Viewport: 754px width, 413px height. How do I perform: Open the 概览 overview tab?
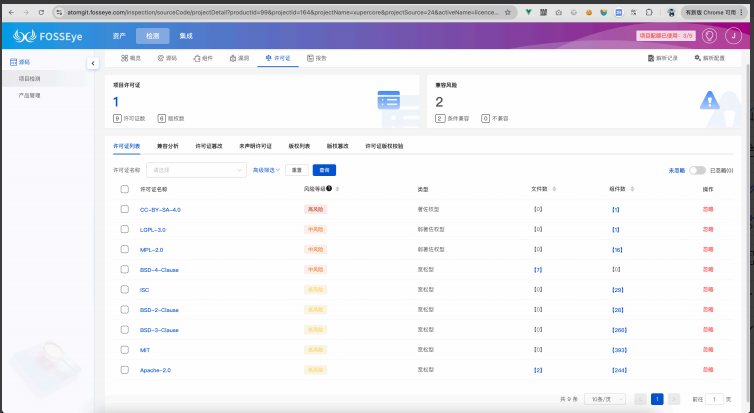(x=131, y=58)
